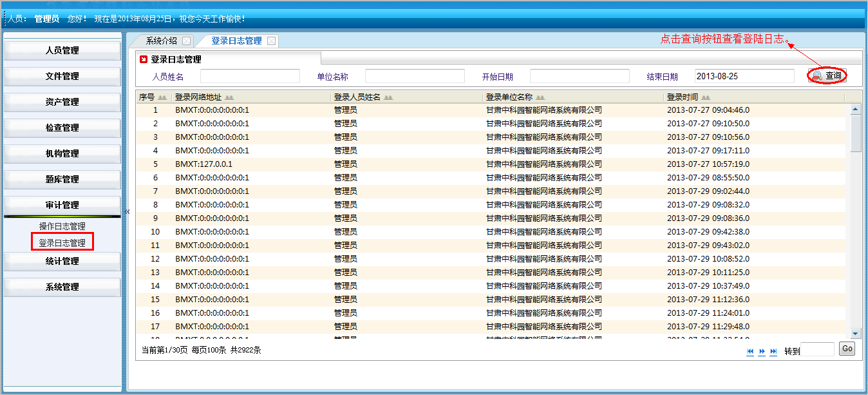Sort by 登录时间 column sort icon

tap(704, 97)
